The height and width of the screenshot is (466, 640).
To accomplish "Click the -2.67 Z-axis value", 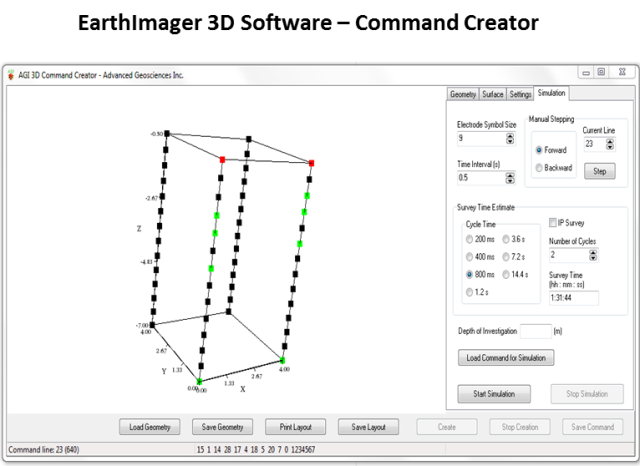I will coord(151,198).
